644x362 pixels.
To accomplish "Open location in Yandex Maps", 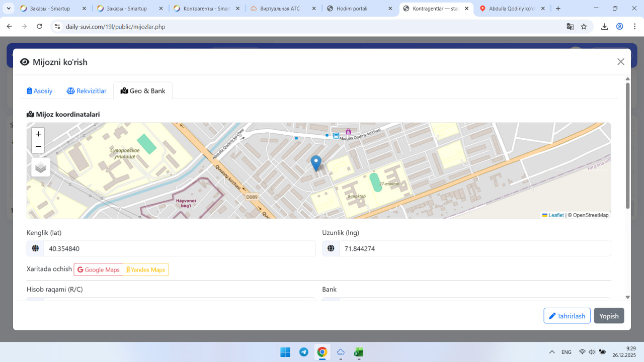I will click(x=146, y=270).
